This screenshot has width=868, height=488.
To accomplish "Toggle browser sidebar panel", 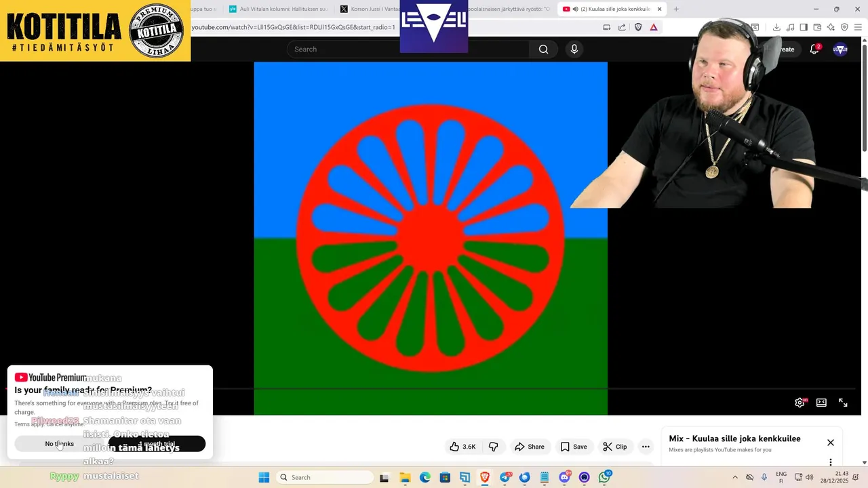I will click(x=804, y=27).
